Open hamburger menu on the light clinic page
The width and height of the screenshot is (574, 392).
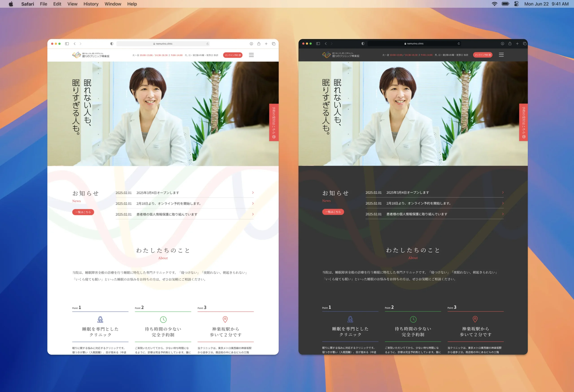(x=251, y=55)
